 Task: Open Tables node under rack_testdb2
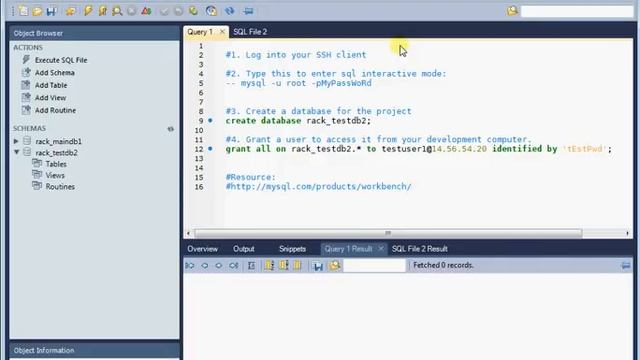pyautogui.click(x=56, y=164)
